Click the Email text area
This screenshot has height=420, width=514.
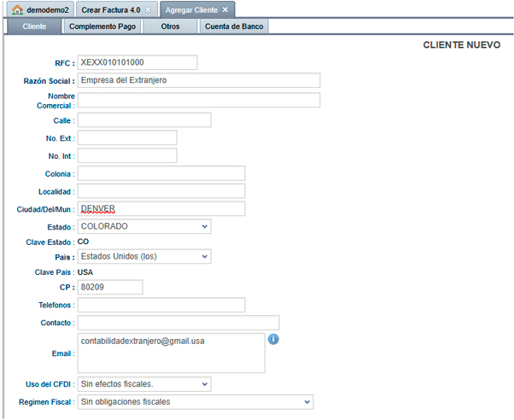tap(171, 353)
